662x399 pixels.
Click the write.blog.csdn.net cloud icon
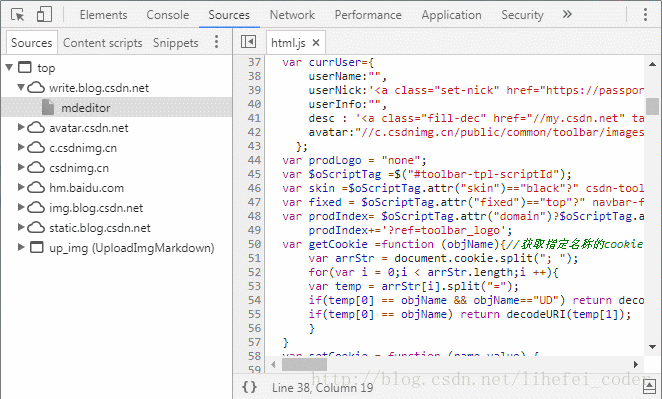[36, 88]
